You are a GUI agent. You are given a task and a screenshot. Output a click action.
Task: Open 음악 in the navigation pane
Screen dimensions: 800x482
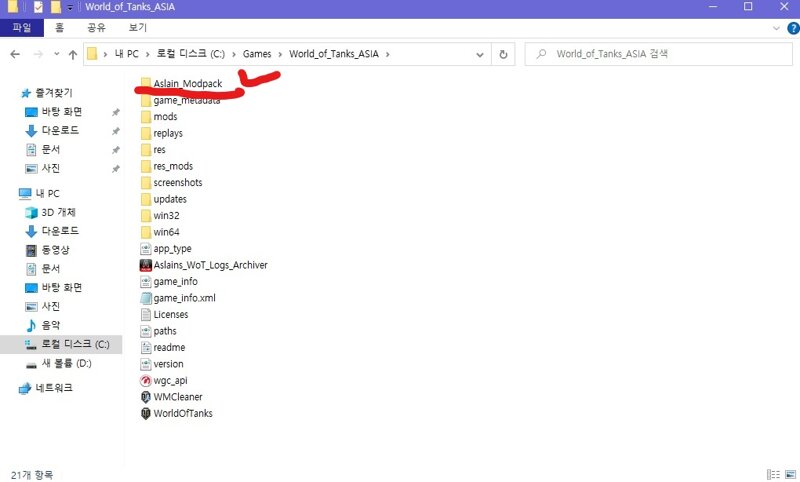[x=50, y=325]
